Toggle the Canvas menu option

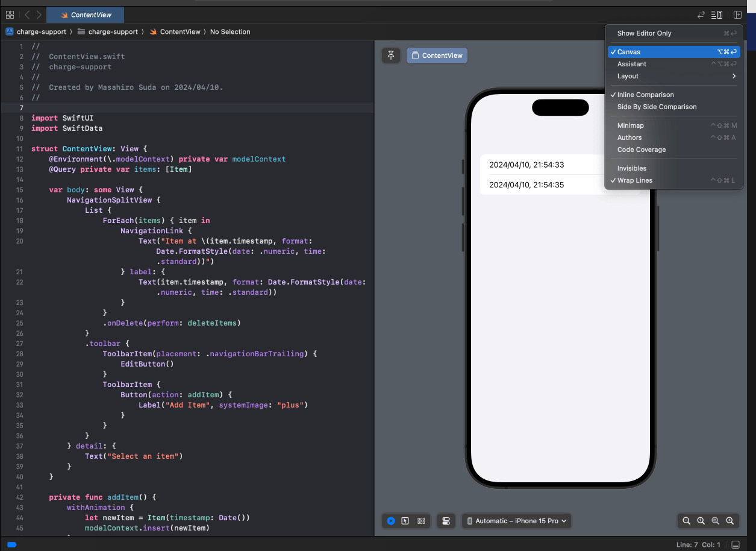tap(674, 52)
